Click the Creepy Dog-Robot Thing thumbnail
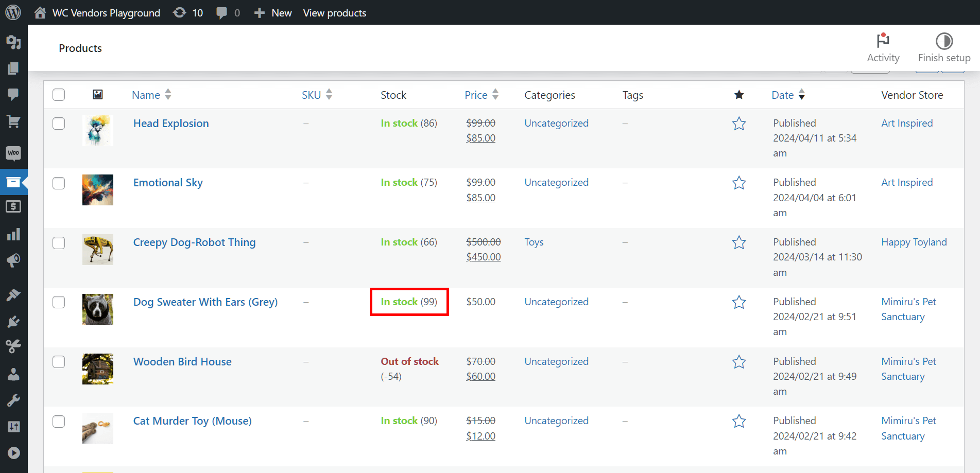 point(98,250)
